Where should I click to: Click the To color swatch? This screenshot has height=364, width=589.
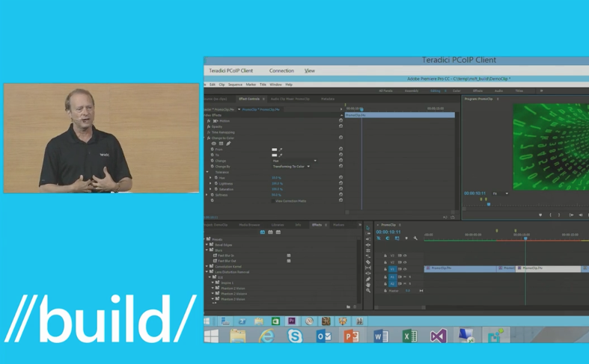click(274, 155)
